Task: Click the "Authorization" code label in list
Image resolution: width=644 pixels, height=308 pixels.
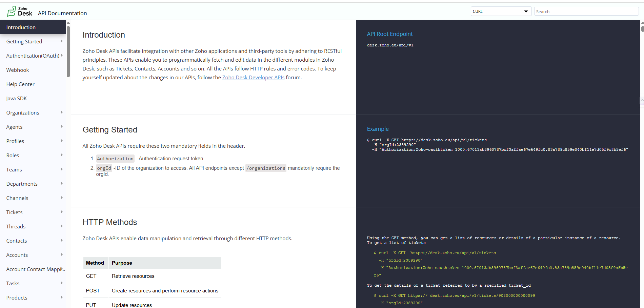Action: (x=115, y=159)
